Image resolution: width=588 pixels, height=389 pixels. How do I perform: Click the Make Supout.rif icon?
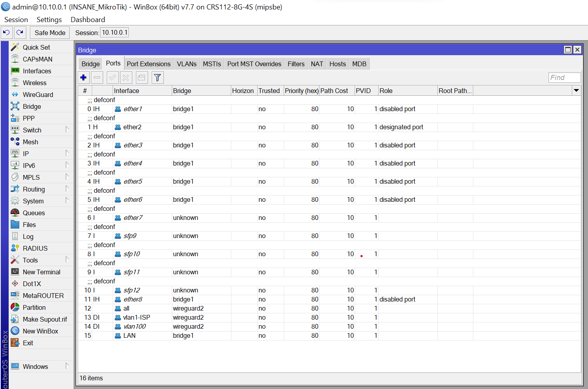tap(15, 319)
